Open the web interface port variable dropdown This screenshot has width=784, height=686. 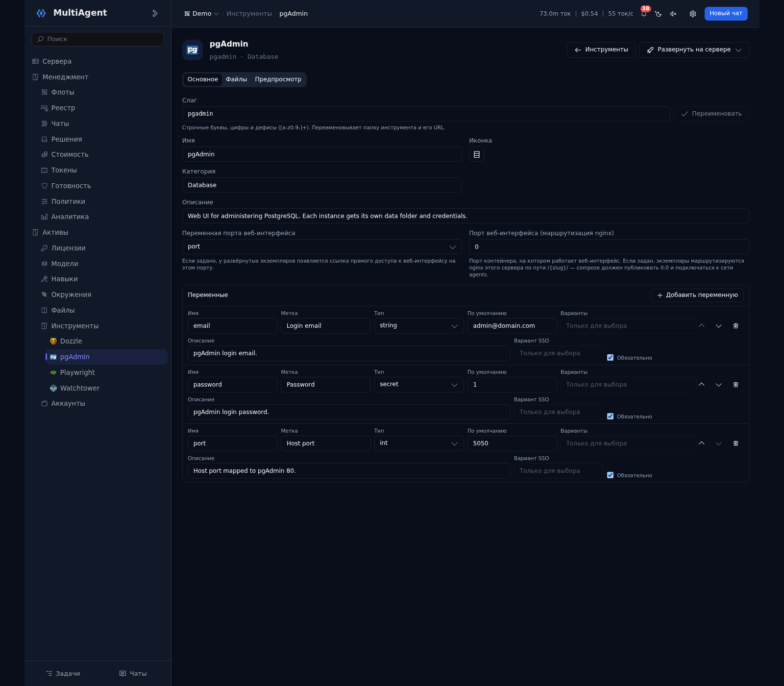tap(322, 247)
